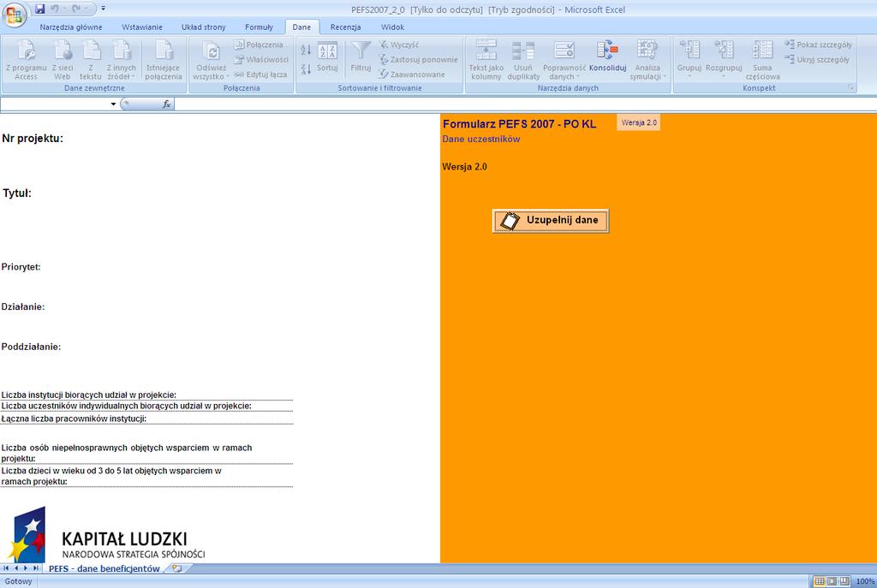Open the Formuły ribbon tab
Image resolution: width=877 pixels, height=588 pixels.
259,27
